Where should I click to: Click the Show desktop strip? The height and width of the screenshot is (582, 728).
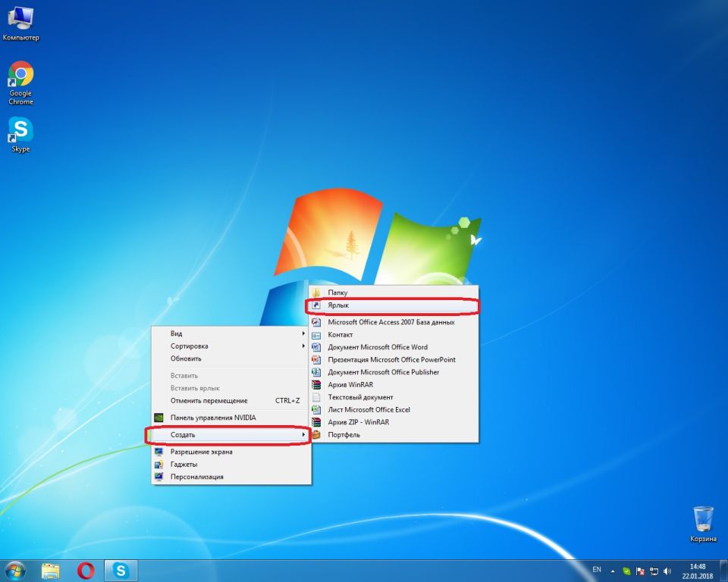click(x=724, y=571)
